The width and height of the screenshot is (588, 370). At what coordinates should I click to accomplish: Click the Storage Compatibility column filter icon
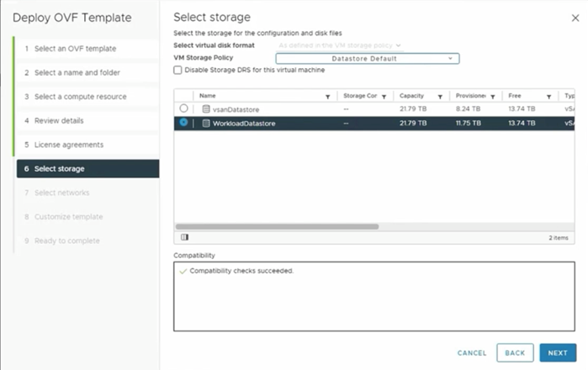(384, 97)
